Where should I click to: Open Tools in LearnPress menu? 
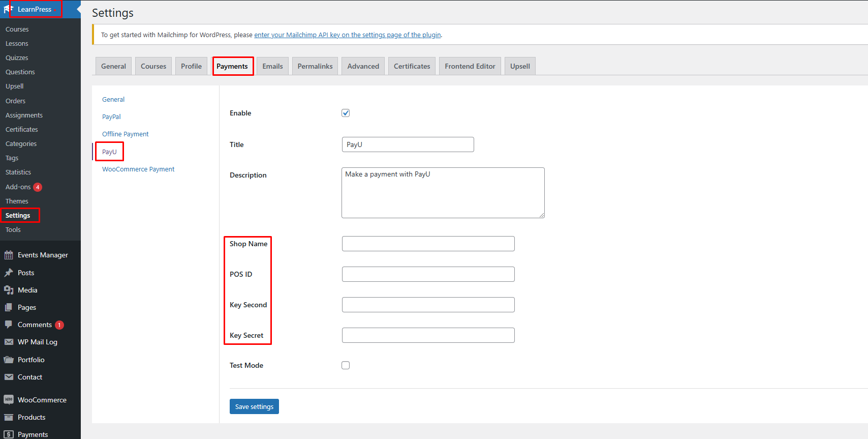click(x=13, y=230)
